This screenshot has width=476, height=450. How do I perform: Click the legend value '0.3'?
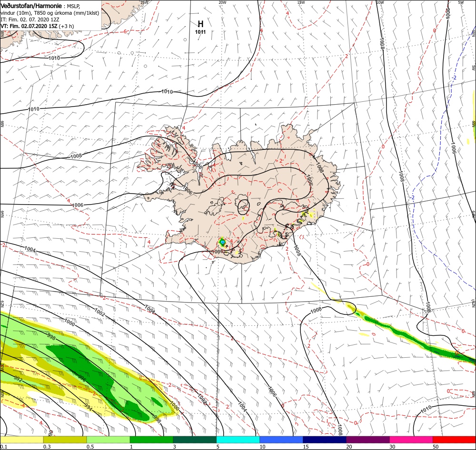pyautogui.click(x=47, y=447)
